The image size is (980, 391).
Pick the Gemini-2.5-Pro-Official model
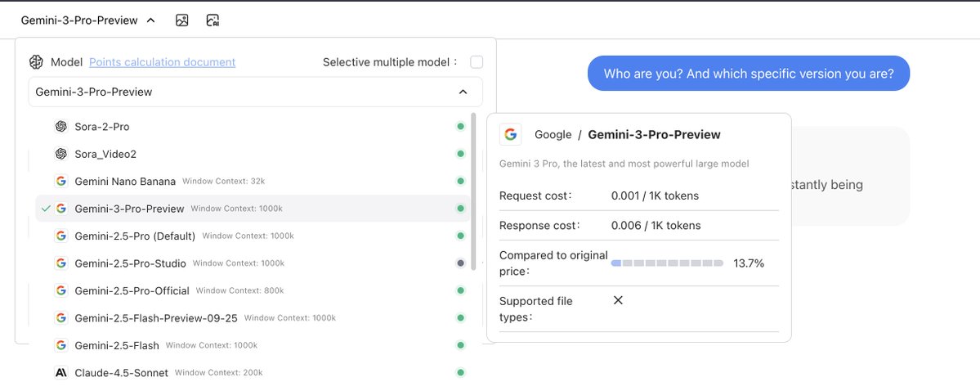click(255, 290)
